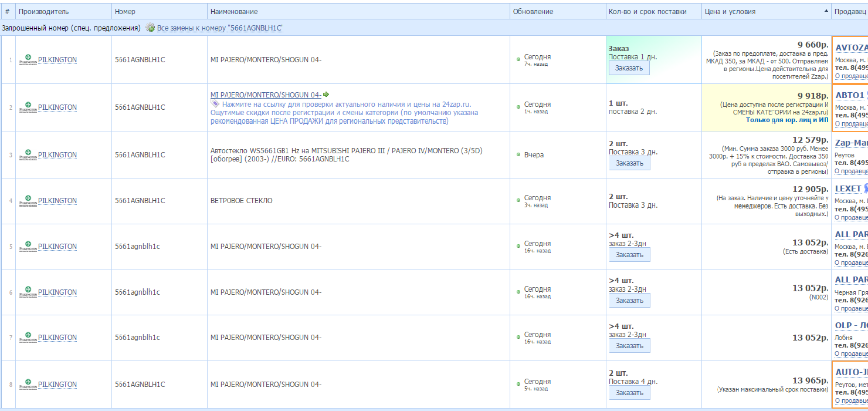Open underlined "MI PAJERO/MONTERO/SHOGUN 04-" link in row 2

[x=266, y=95]
